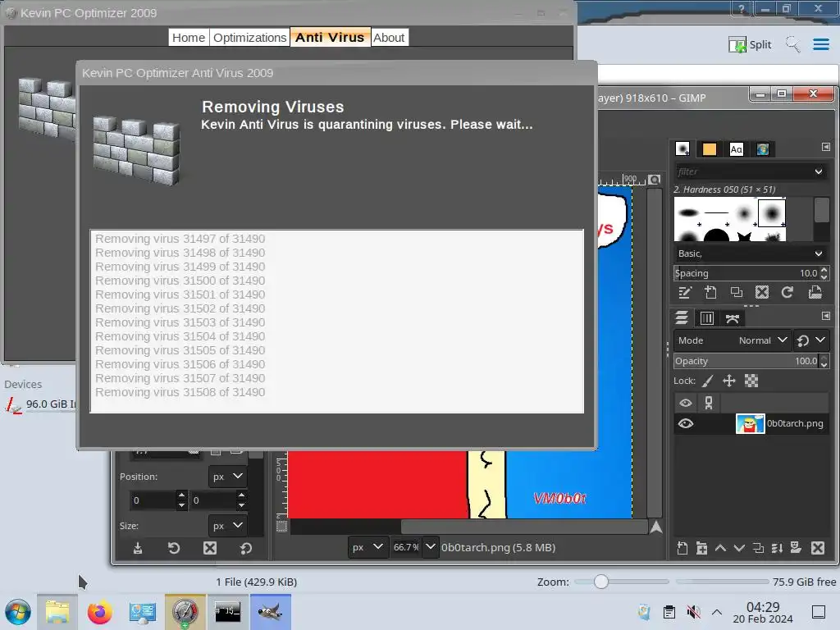The height and width of the screenshot is (630, 840).
Task: Open the layers dock configure menu arrow
Action: pos(825,316)
